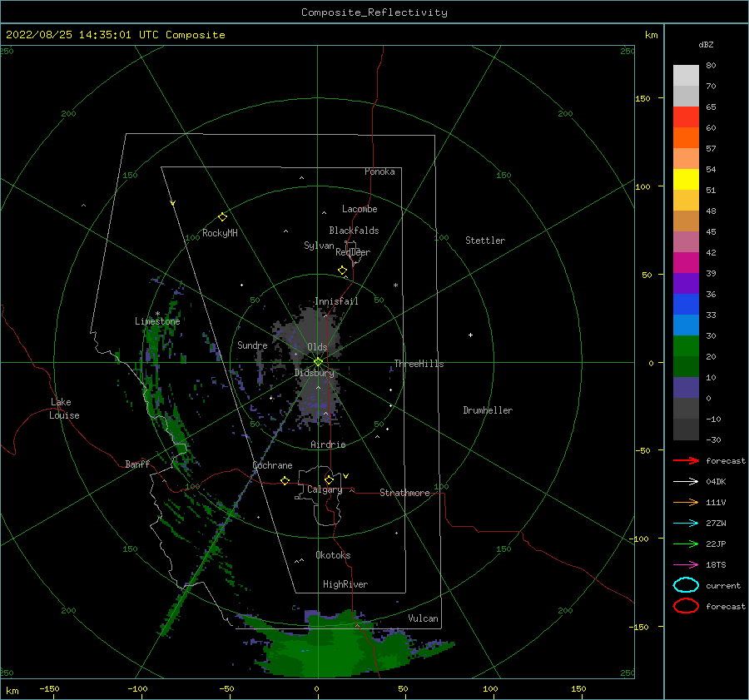Click the 80 dBZ legend value
The height and width of the screenshot is (700, 749).
[x=711, y=66]
